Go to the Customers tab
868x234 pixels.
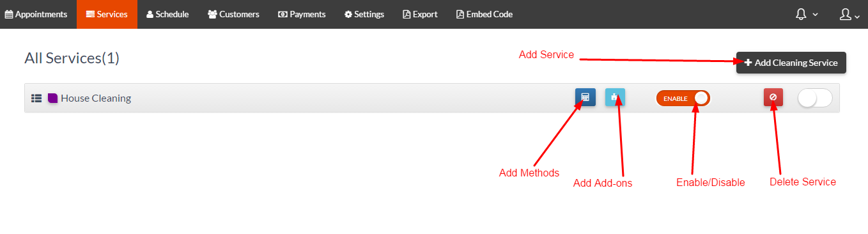click(233, 14)
